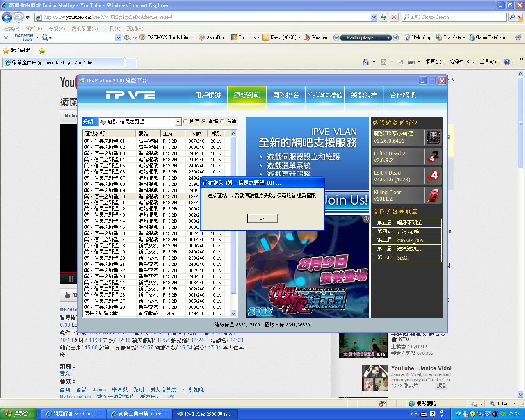Select the 所有 radio button
The width and height of the screenshot is (525, 420).
pyautogui.click(x=186, y=121)
